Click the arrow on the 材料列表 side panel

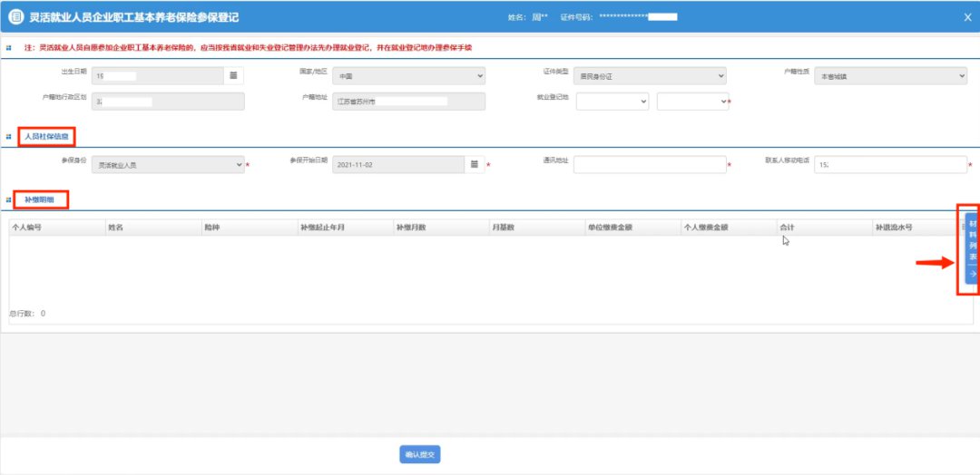971,273
